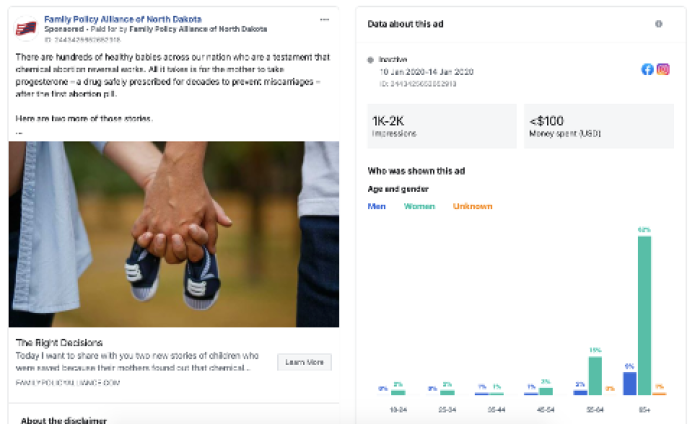Click the Here are two more stories line

coord(84,119)
